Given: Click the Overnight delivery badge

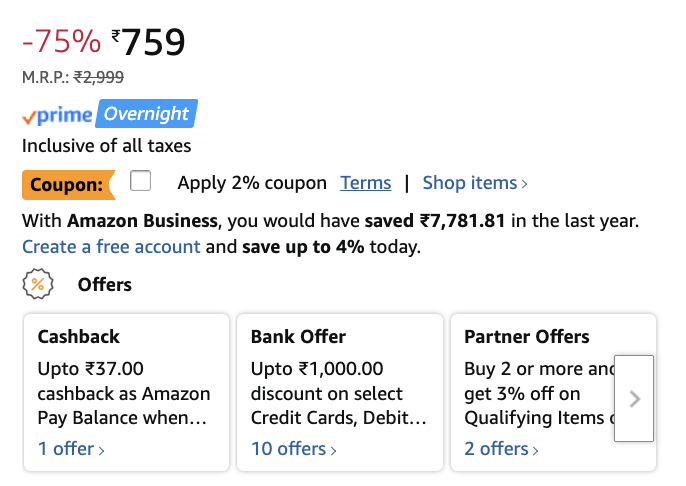Looking at the screenshot, I should (146, 114).
